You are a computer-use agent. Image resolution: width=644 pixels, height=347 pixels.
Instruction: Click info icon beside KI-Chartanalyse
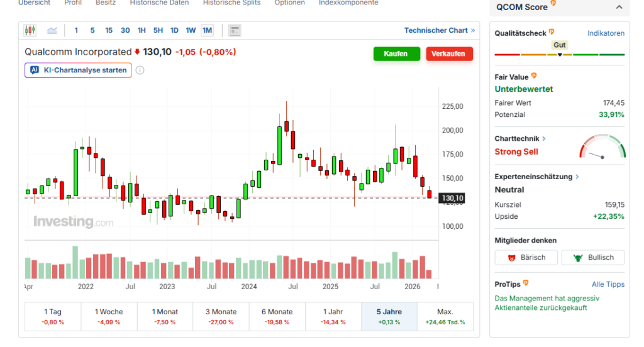click(x=140, y=70)
